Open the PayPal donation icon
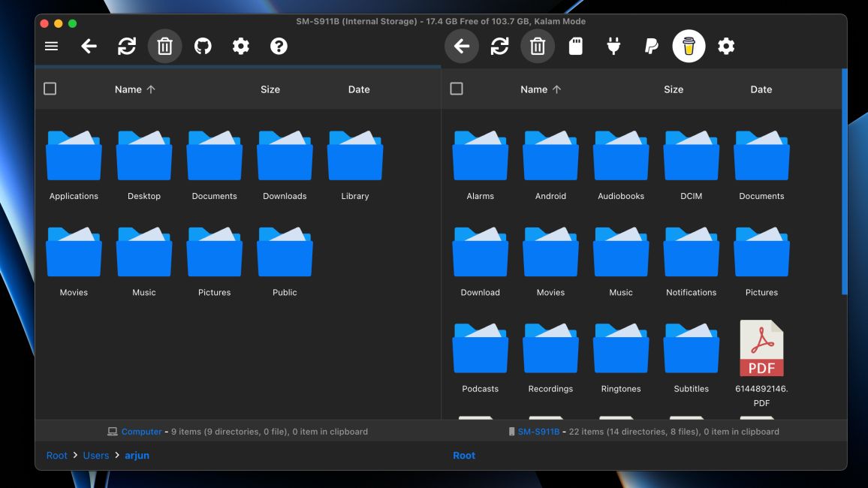Viewport: 868px width, 488px height. [x=650, y=46]
